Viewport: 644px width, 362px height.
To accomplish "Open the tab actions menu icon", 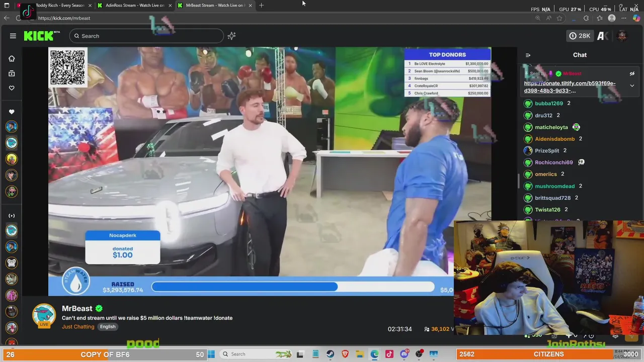I will [x=7, y=6].
